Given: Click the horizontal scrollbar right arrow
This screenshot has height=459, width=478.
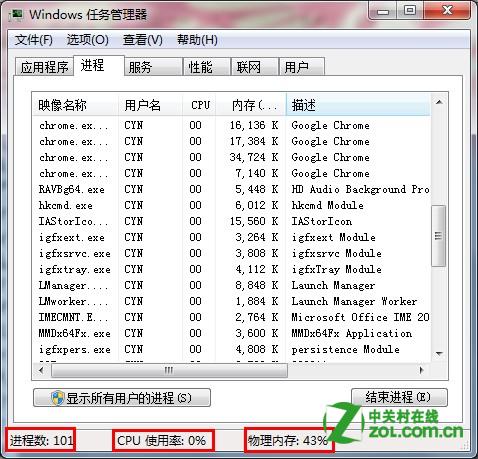Looking at the screenshot, I should click(x=422, y=370).
